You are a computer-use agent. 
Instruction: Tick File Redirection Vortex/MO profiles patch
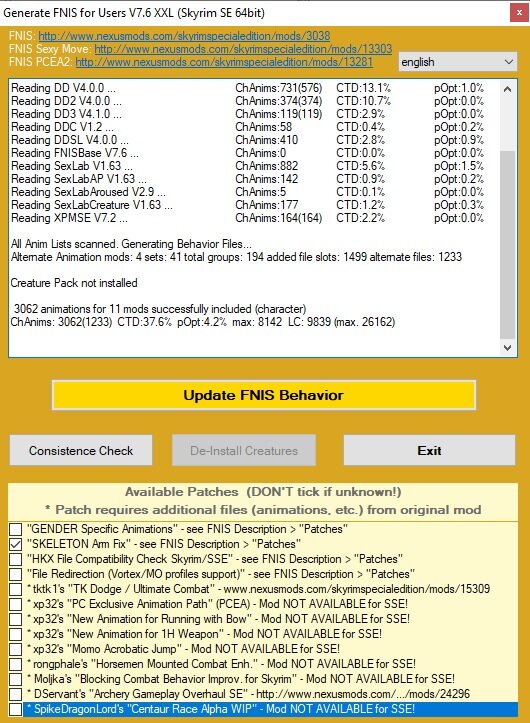(x=16, y=574)
